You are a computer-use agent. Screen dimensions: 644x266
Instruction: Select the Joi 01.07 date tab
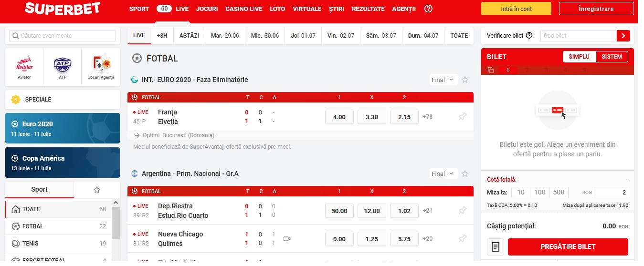point(303,36)
